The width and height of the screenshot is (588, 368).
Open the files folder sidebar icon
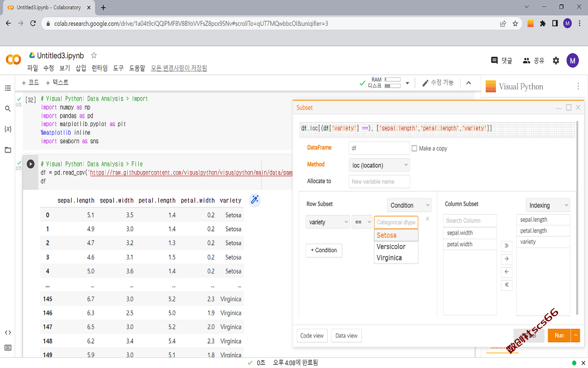pos(8,150)
